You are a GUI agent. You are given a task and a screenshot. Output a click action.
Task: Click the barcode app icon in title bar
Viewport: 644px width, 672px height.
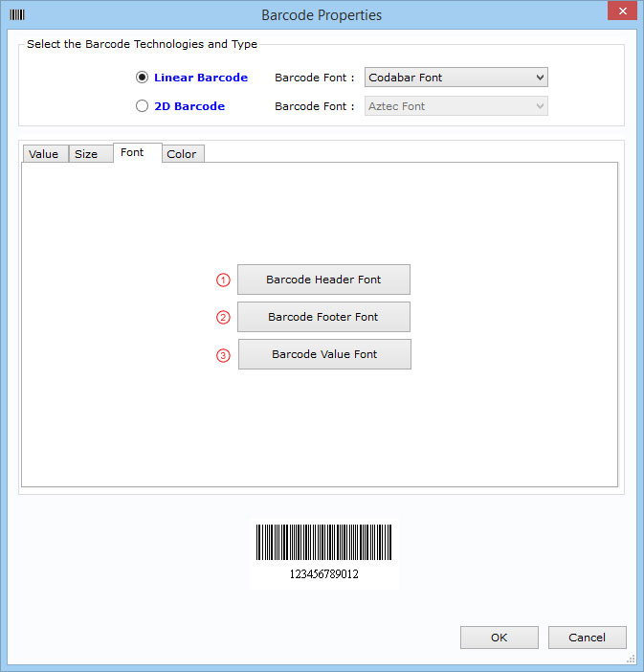pos(17,15)
